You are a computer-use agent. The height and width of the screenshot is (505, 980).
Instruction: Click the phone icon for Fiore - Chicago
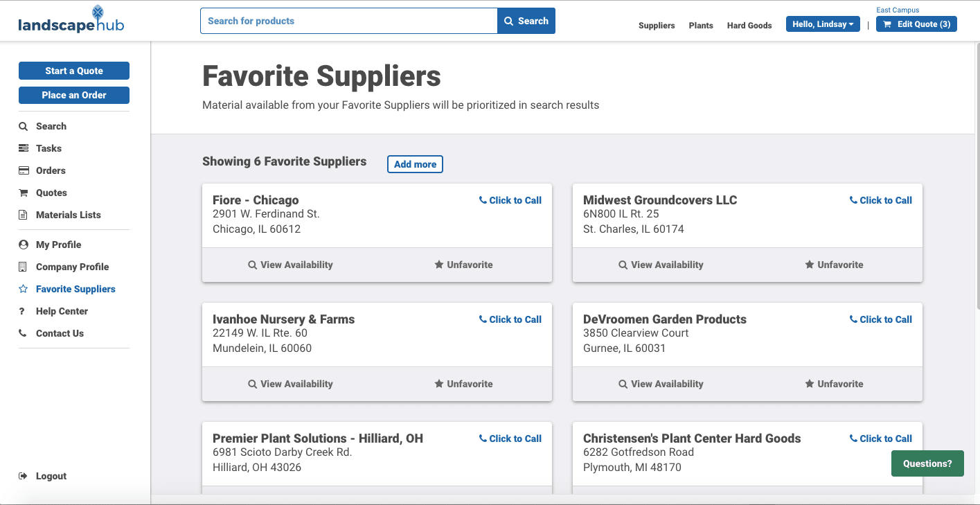483,200
